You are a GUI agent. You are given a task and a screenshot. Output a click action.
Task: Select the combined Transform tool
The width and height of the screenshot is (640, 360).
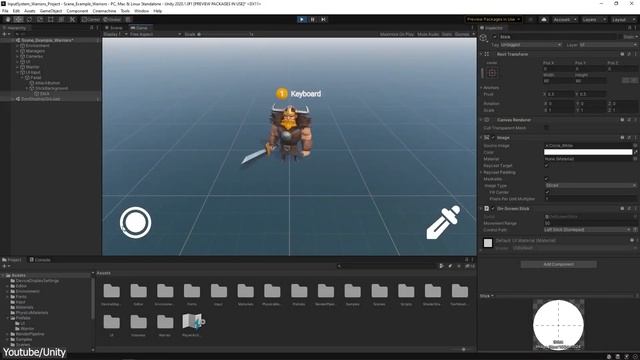point(61,19)
